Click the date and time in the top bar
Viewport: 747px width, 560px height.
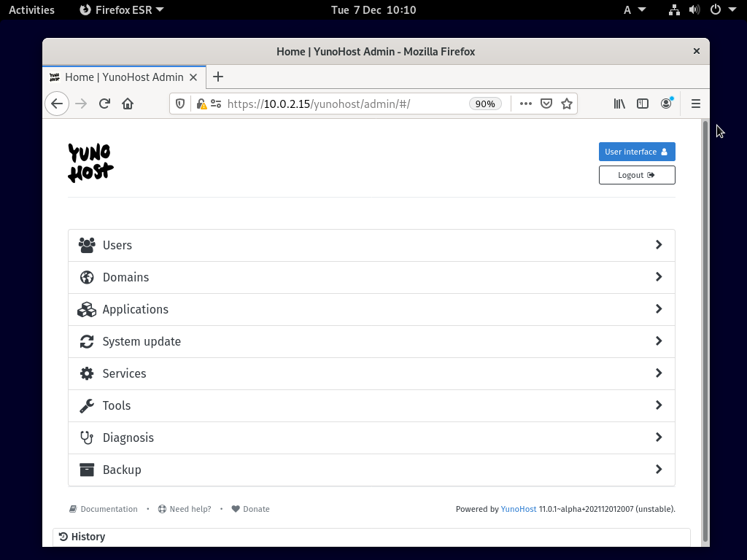pos(373,10)
